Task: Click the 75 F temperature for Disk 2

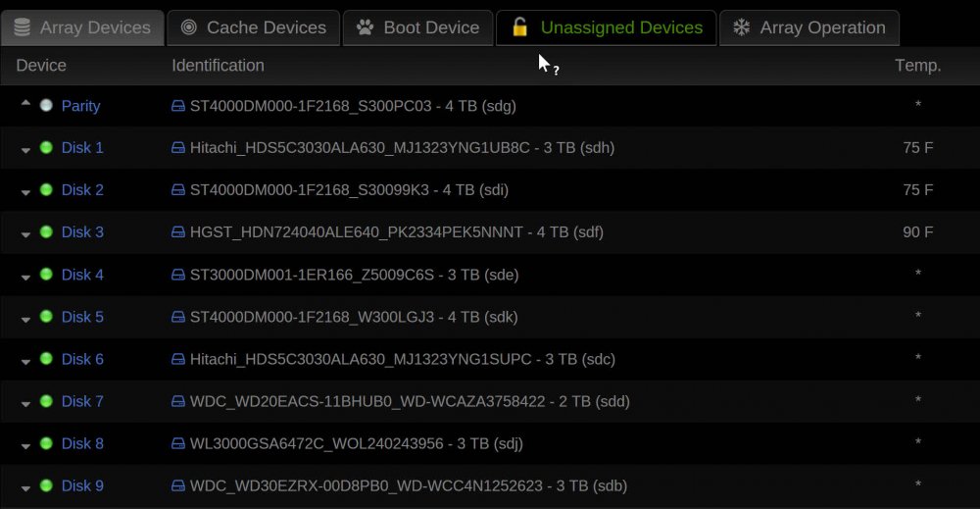Action: coord(917,189)
